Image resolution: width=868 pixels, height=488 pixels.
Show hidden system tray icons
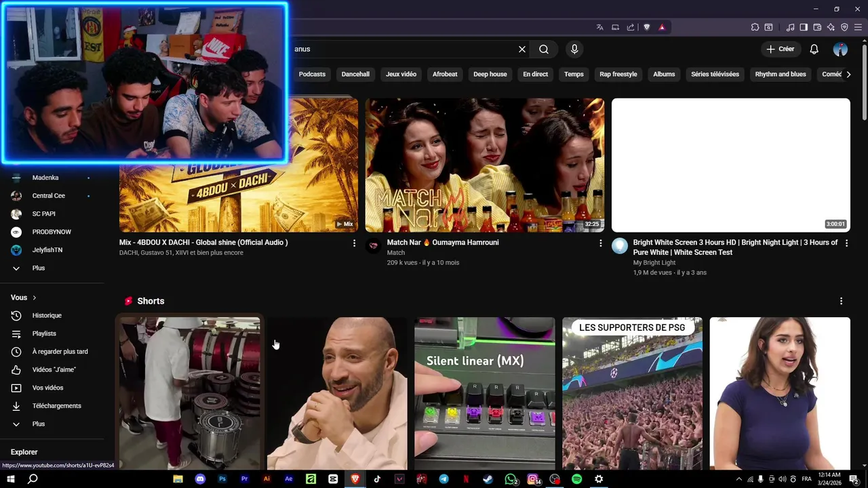click(739, 479)
